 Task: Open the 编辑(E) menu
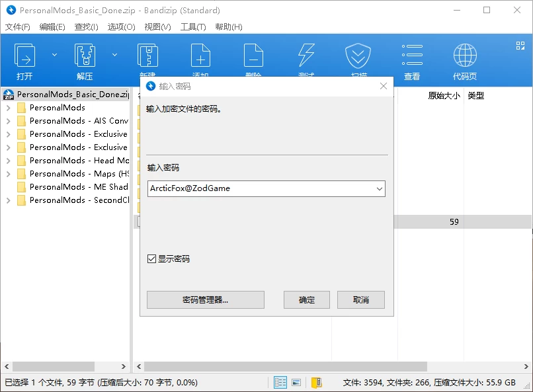52,27
